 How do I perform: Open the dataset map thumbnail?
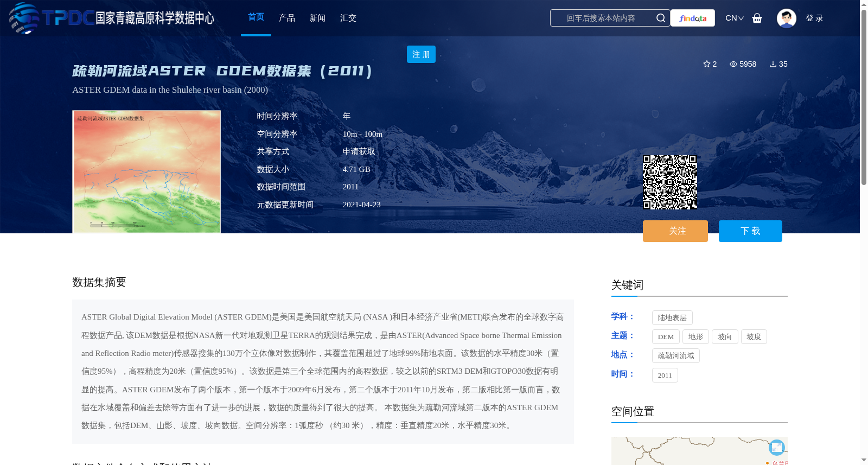click(146, 171)
